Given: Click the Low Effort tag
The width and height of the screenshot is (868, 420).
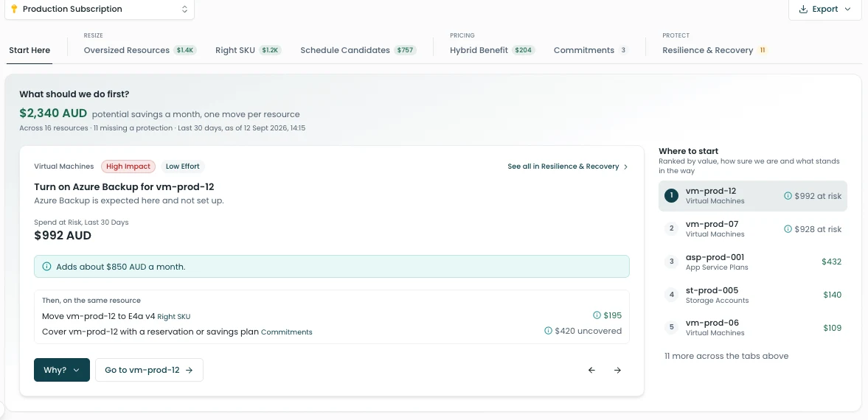Looking at the screenshot, I should (x=183, y=167).
